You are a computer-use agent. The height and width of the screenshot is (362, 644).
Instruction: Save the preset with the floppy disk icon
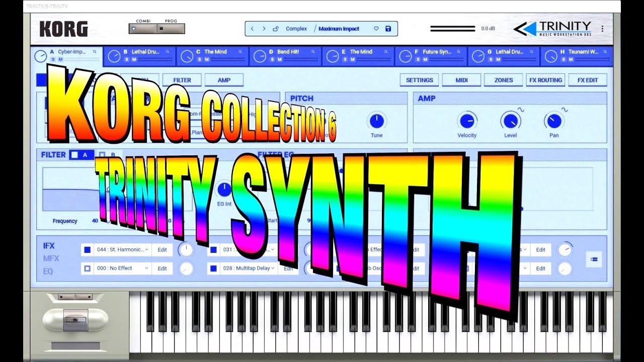388,29
